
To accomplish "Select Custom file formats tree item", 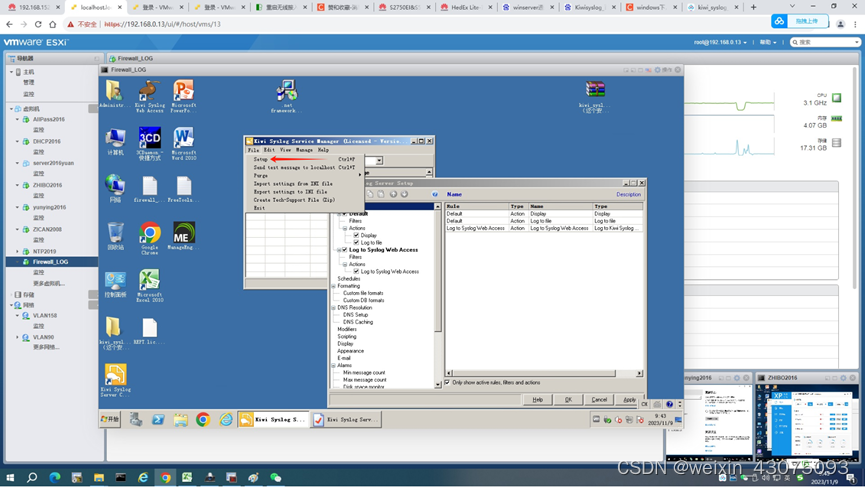I will pyautogui.click(x=363, y=293).
